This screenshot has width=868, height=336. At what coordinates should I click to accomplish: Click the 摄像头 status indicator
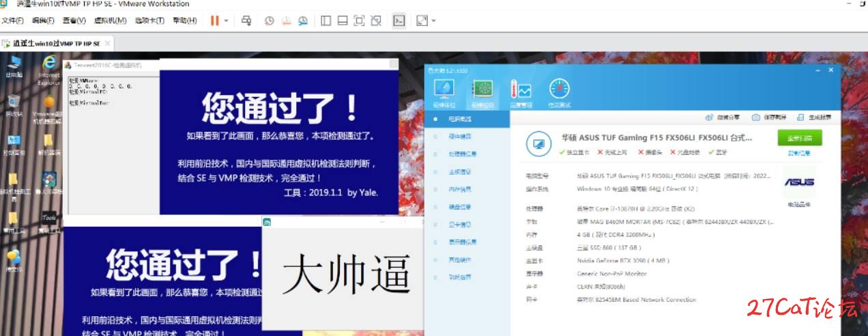(650, 152)
